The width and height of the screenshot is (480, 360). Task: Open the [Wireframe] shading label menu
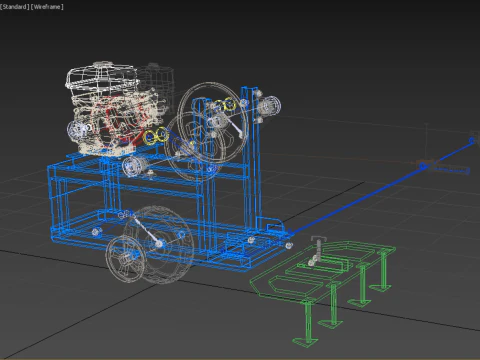pos(47,7)
